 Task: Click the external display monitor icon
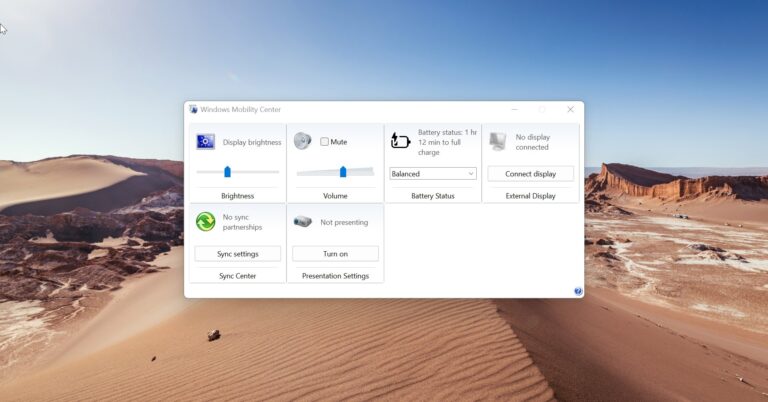(x=498, y=141)
